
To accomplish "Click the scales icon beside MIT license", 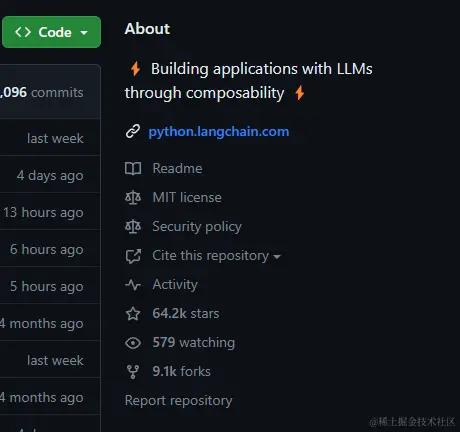I will (x=133, y=197).
